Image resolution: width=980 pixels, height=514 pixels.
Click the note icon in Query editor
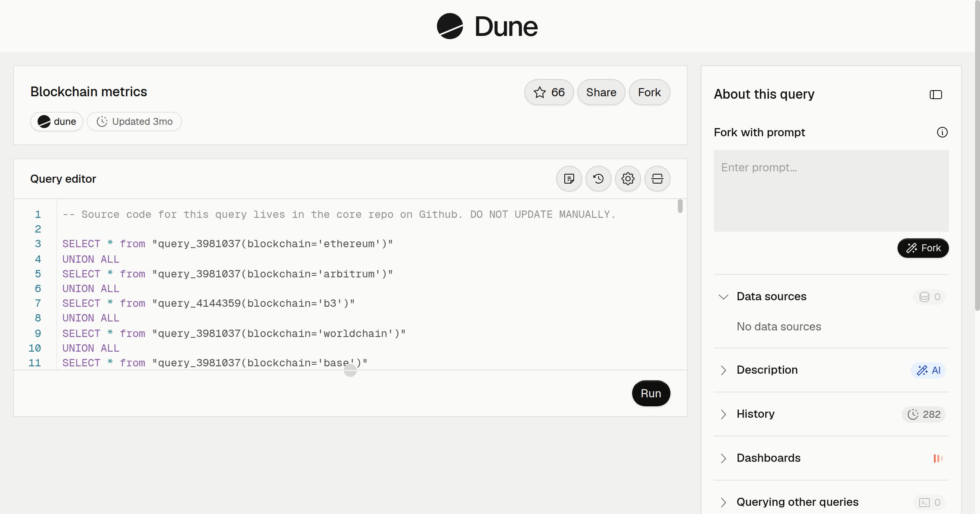(569, 179)
